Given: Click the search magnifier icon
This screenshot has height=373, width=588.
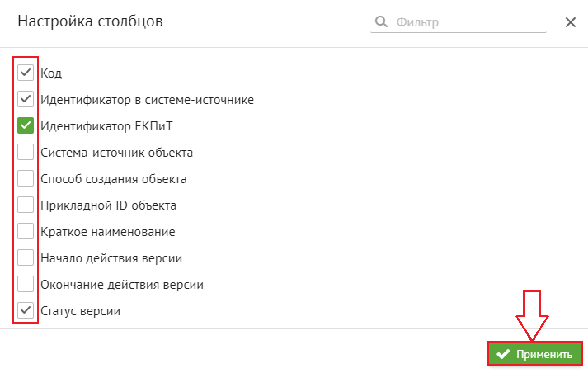Looking at the screenshot, I should 381,21.
